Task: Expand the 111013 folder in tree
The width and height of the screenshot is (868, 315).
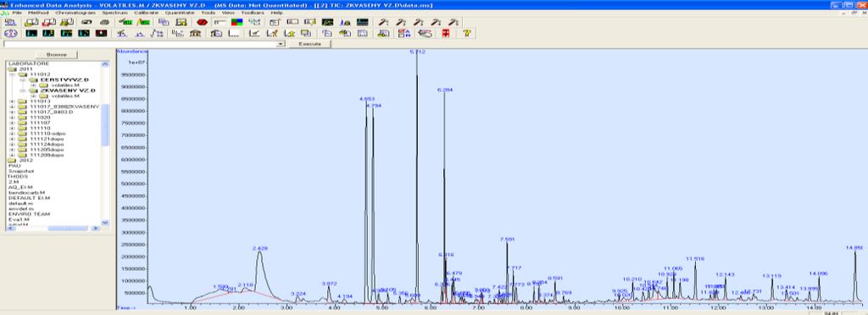Action: click(12, 101)
